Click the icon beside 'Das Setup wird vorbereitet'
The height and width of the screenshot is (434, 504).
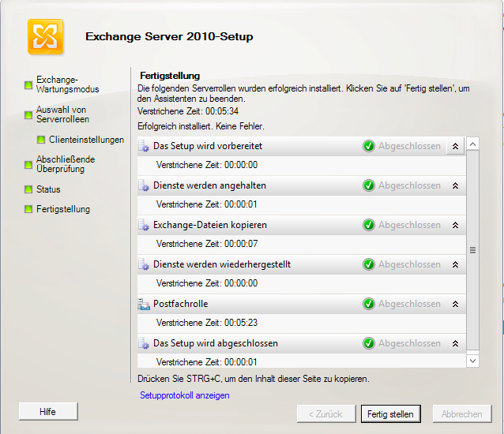(x=144, y=146)
